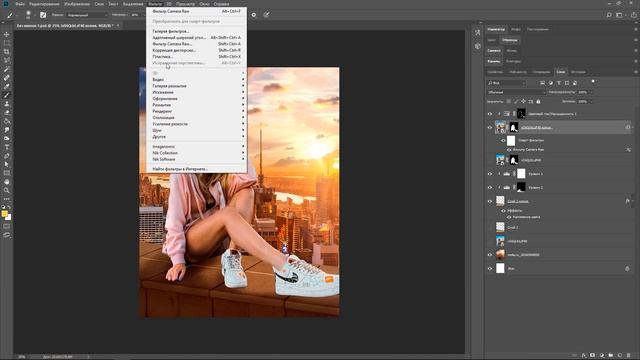Hide the Уровни 2 layer
Image resolution: width=640 pixels, height=360 pixels.
coord(490,187)
